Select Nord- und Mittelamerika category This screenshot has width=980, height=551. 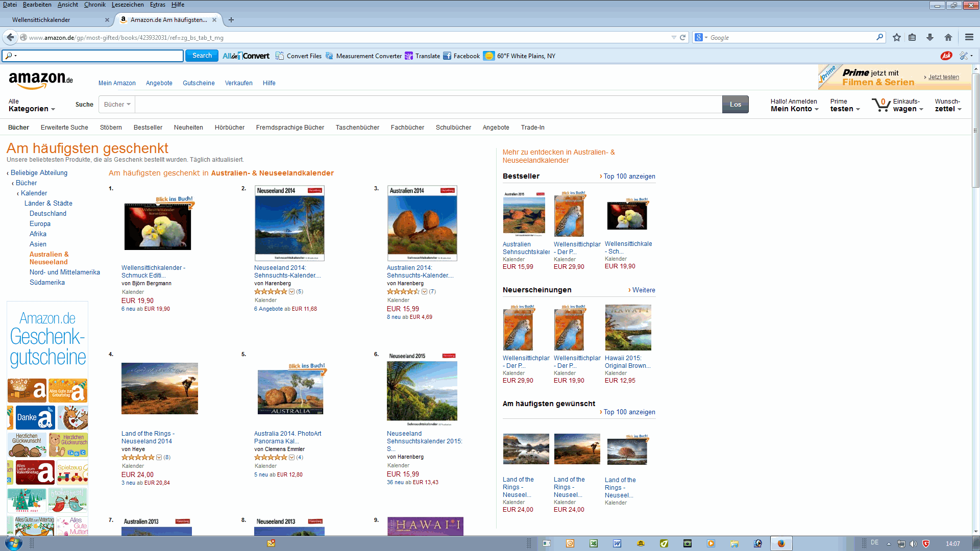click(65, 272)
